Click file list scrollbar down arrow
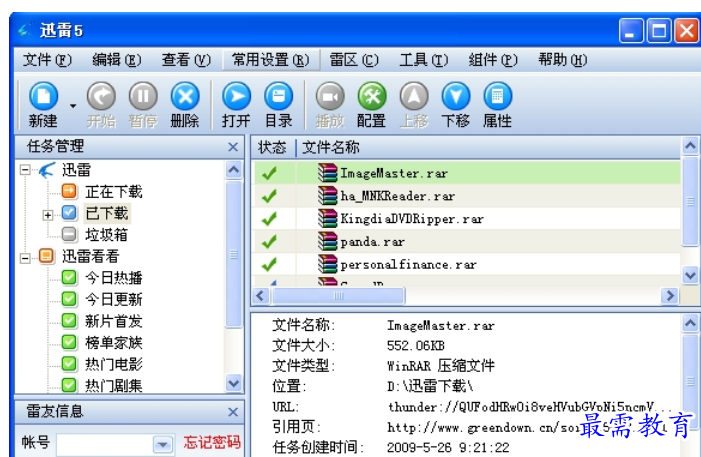Viewport: 701px width, 457px height. tap(690, 275)
